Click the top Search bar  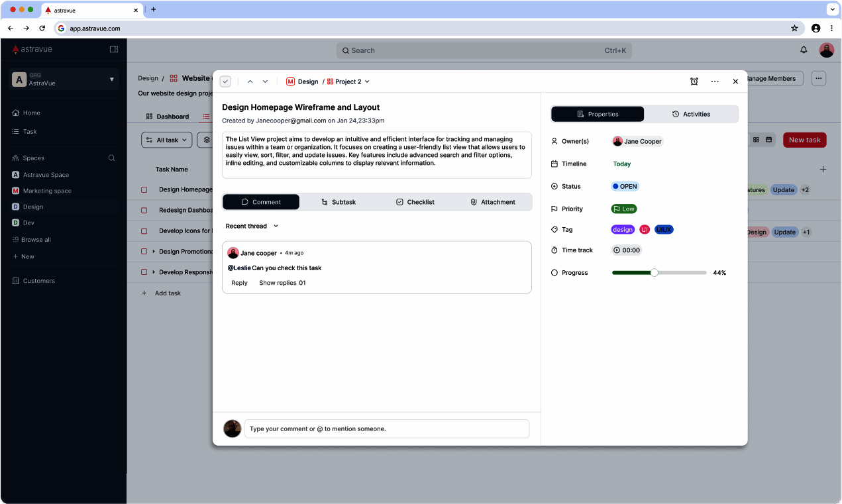(x=484, y=50)
